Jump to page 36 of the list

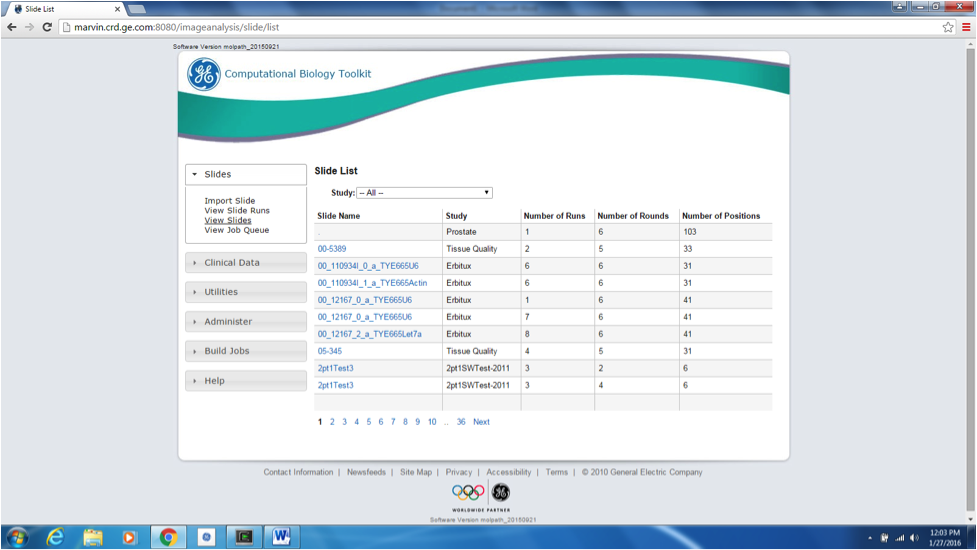point(461,422)
